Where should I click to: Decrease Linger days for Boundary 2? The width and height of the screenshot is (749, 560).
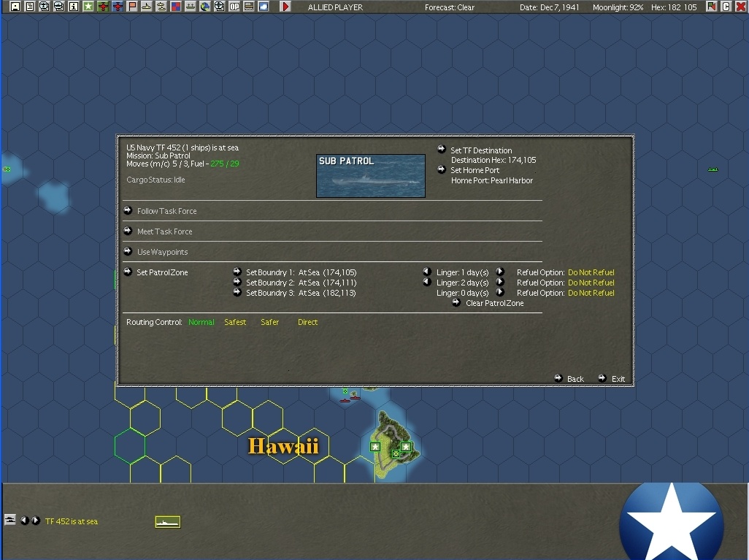pyautogui.click(x=427, y=282)
